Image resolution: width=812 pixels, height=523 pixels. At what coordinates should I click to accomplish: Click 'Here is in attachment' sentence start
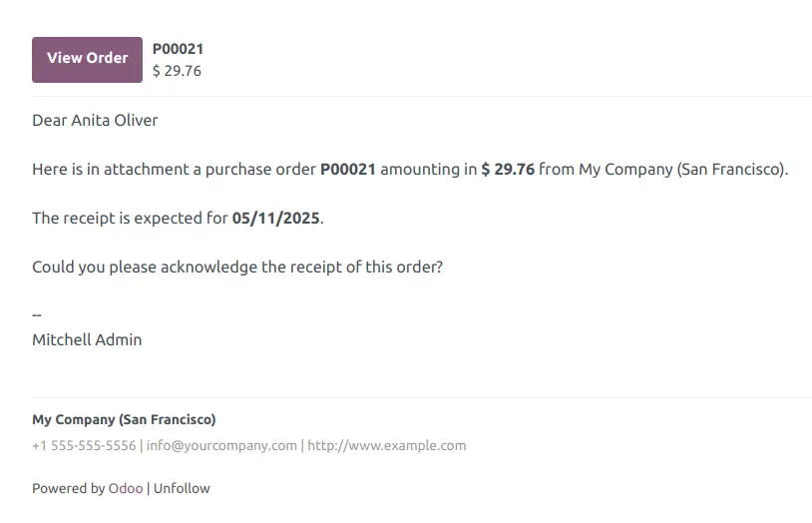111,169
